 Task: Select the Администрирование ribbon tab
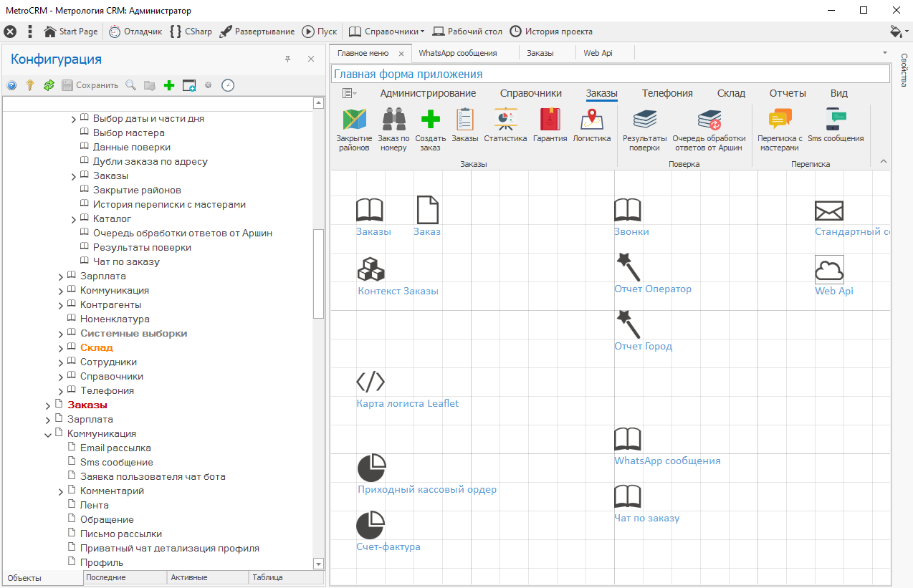428,93
